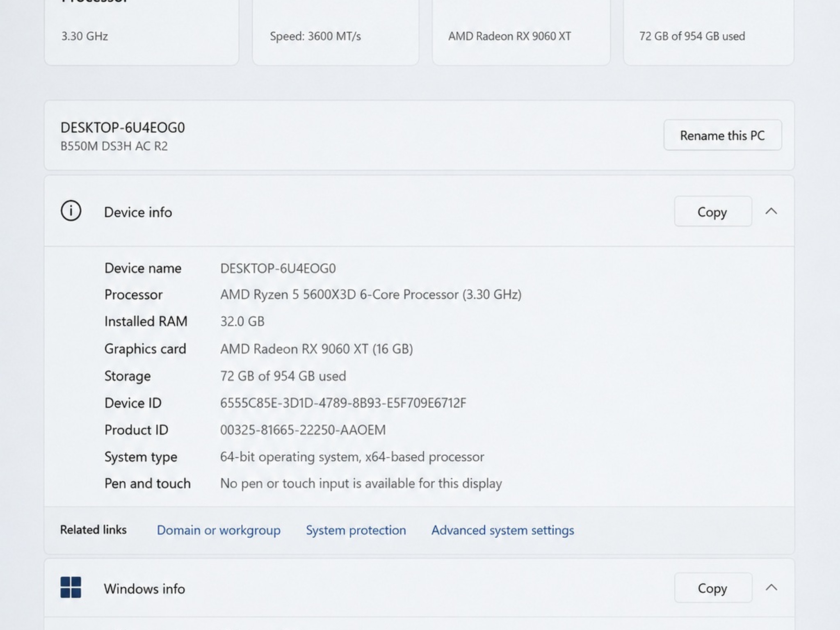The image size is (840, 630).
Task: Select the device name value DESKTOP-6U4EOG0
Action: click(278, 268)
